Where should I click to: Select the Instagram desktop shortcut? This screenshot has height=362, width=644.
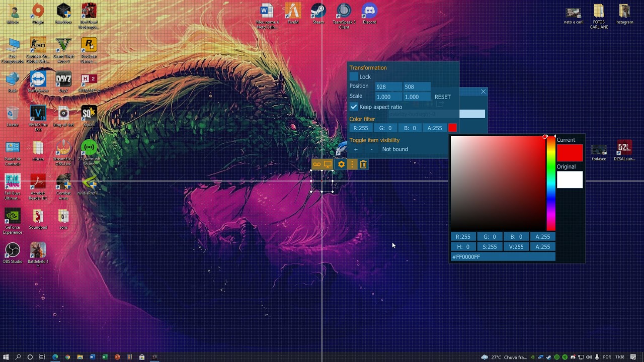tap(624, 14)
